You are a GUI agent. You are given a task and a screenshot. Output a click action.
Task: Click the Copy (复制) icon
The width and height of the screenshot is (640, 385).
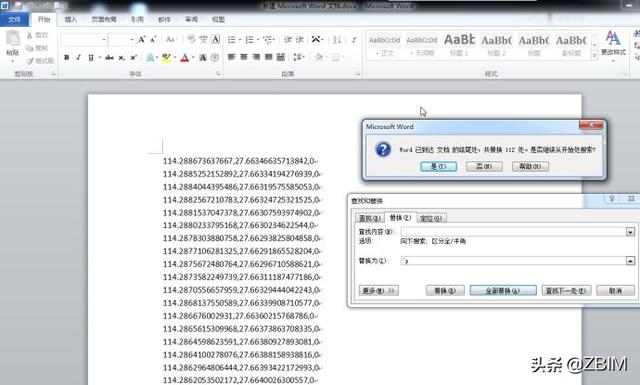[x=30, y=48]
